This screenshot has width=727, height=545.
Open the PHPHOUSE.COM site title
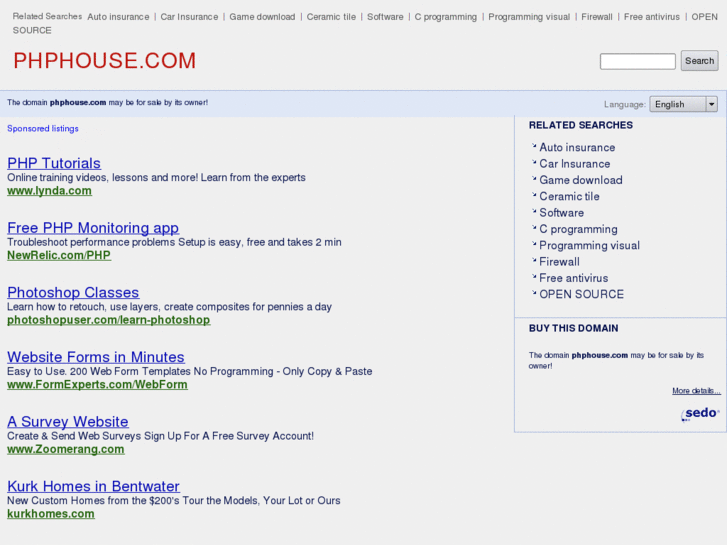[x=105, y=61]
